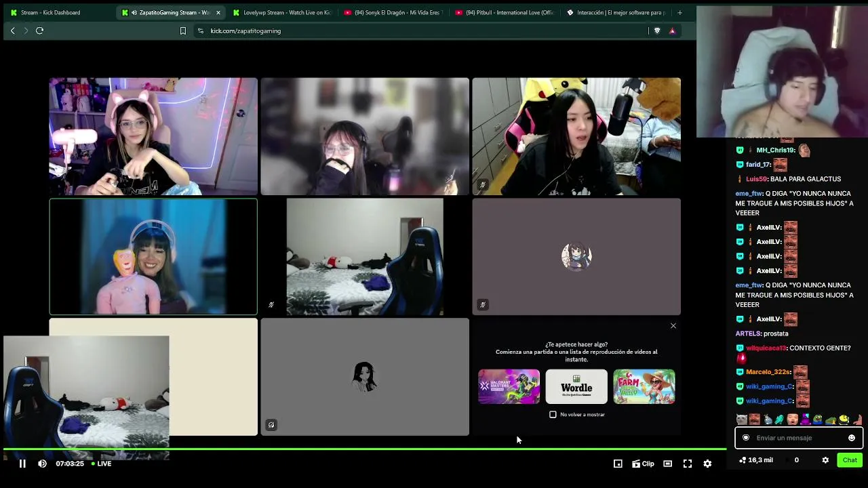Enter fullscreen video mode
The width and height of the screenshot is (868, 488).
click(688, 464)
